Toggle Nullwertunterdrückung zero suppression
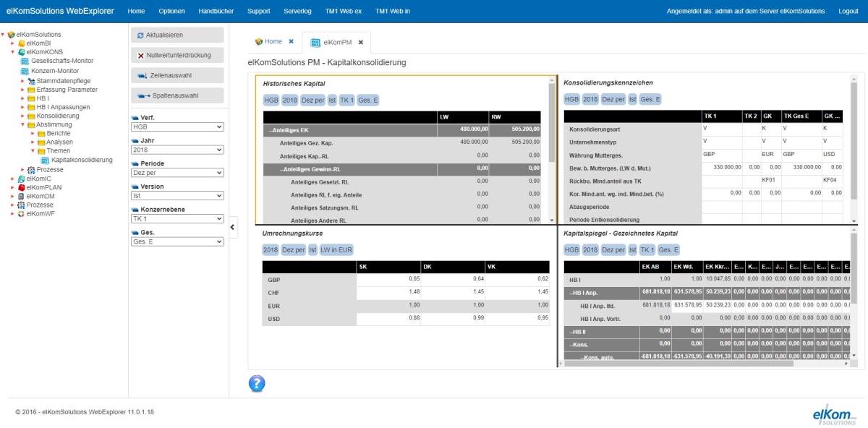 177,55
